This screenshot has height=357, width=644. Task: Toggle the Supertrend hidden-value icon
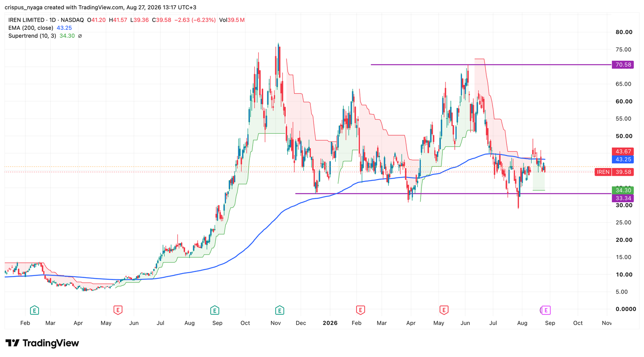coord(80,36)
